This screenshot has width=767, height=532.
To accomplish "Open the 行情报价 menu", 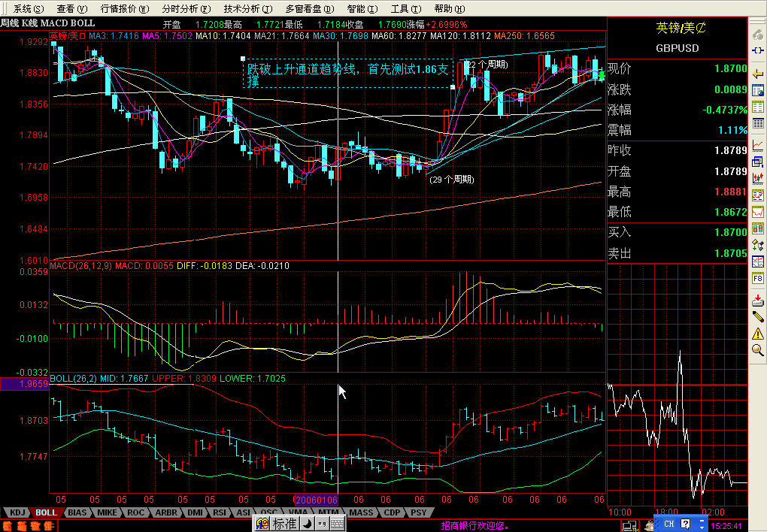I will pyautogui.click(x=124, y=9).
